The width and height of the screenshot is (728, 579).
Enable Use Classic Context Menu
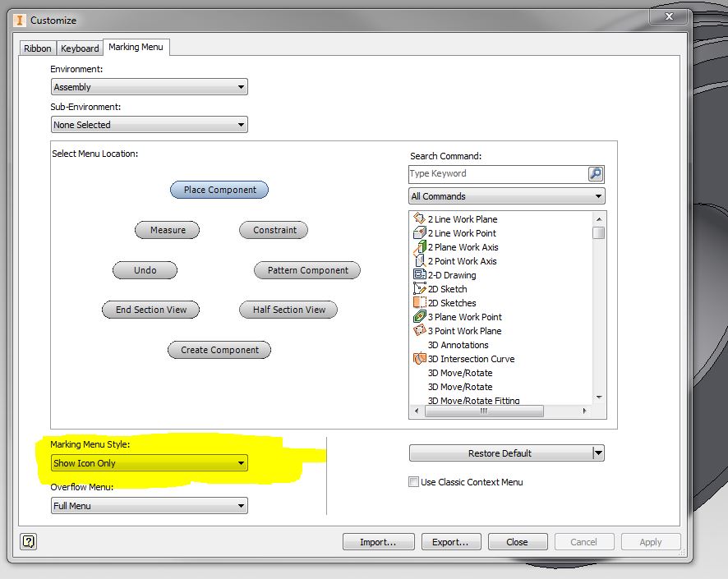414,482
